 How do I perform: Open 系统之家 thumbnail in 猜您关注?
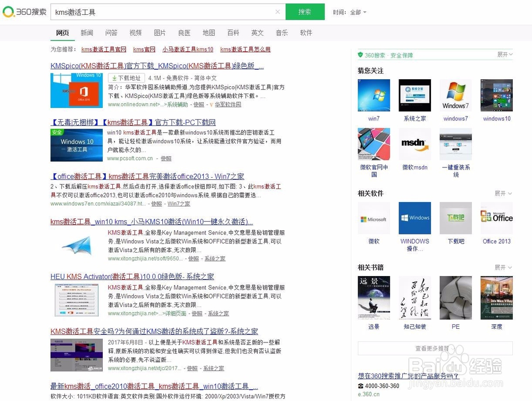point(415,95)
